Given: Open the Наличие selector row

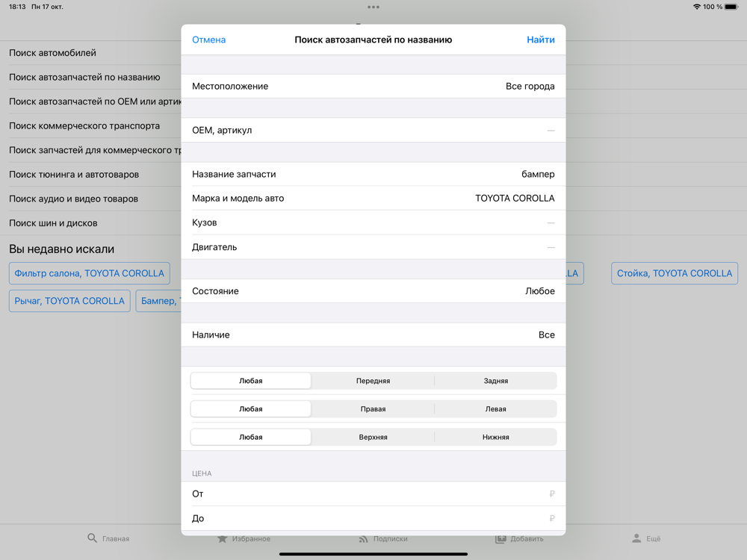Looking at the screenshot, I should tap(373, 335).
